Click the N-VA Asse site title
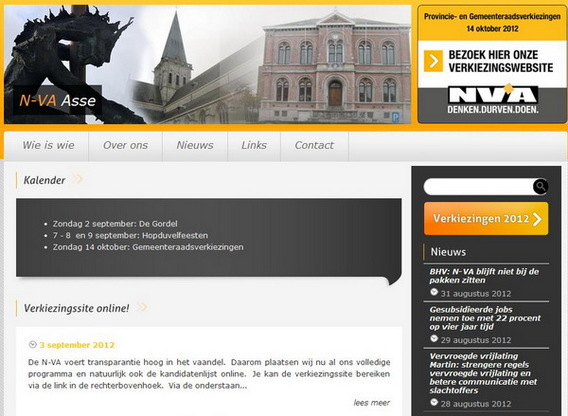 pyautogui.click(x=58, y=100)
